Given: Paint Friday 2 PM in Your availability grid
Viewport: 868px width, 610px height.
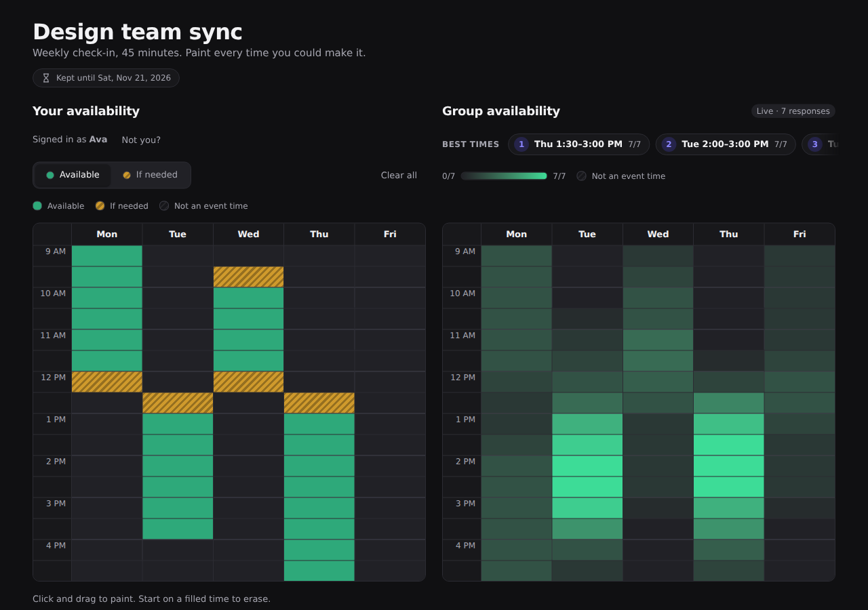Looking at the screenshot, I should pyautogui.click(x=390, y=466).
